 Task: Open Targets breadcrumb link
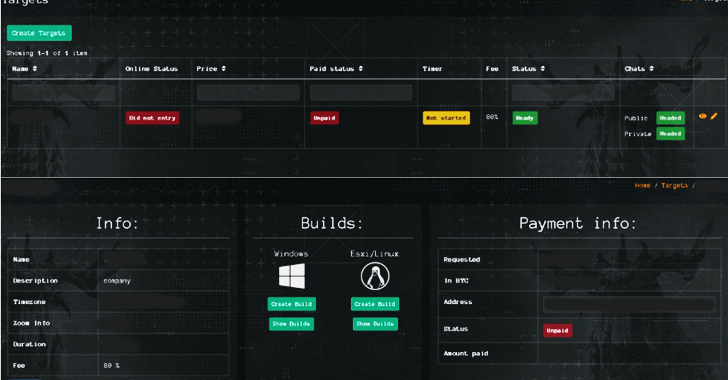(x=675, y=185)
